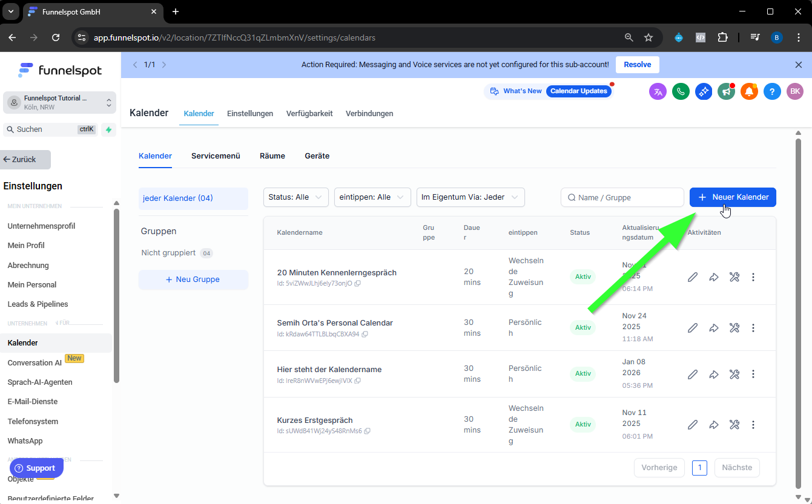Open the blue help question mark icon
The image size is (812, 504).
[771, 91]
